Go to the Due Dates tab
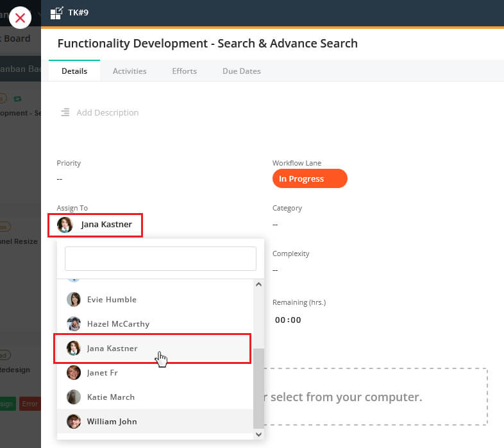This screenshot has width=504, height=448. coord(241,71)
